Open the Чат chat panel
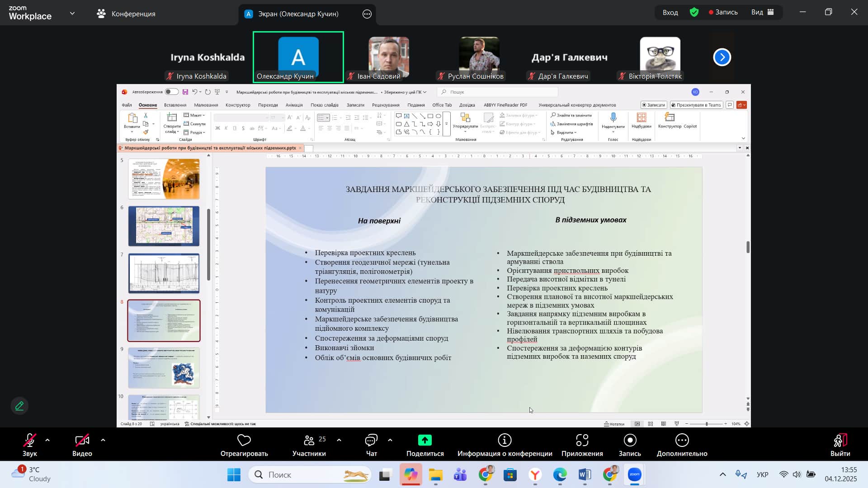Screen dimensions: 868x488 tap(371, 441)
